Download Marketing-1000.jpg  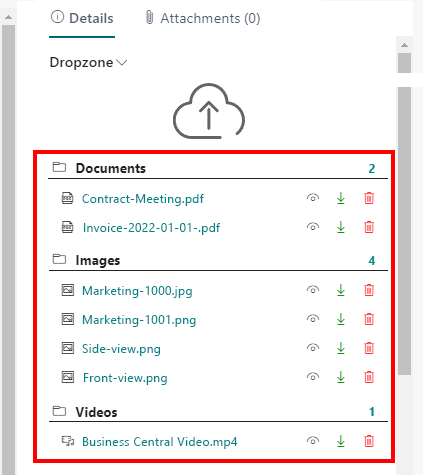(x=341, y=290)
